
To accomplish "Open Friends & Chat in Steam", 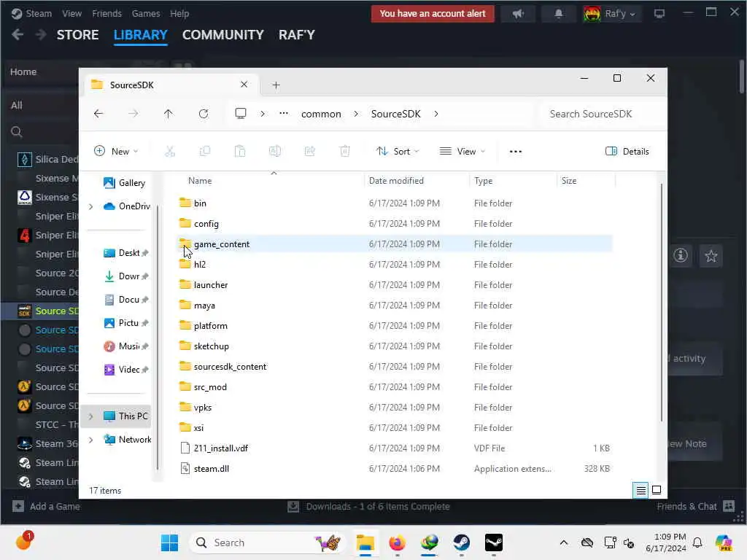I will click(x=695, y=506).
